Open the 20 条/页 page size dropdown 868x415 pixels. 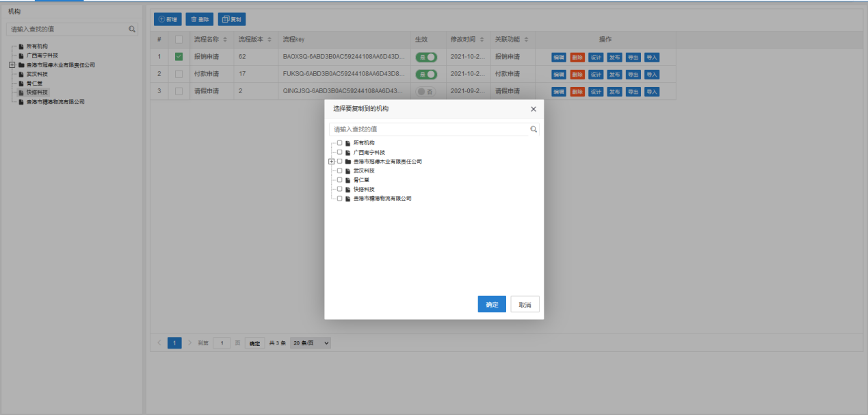click(x=311, y=343)
